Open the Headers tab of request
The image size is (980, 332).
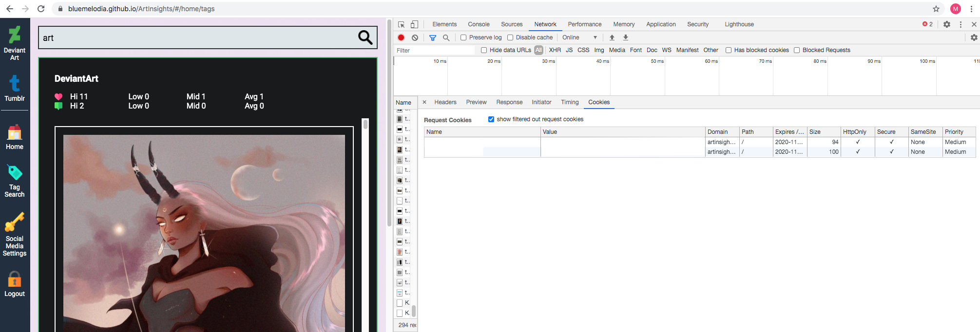(445, 102)
